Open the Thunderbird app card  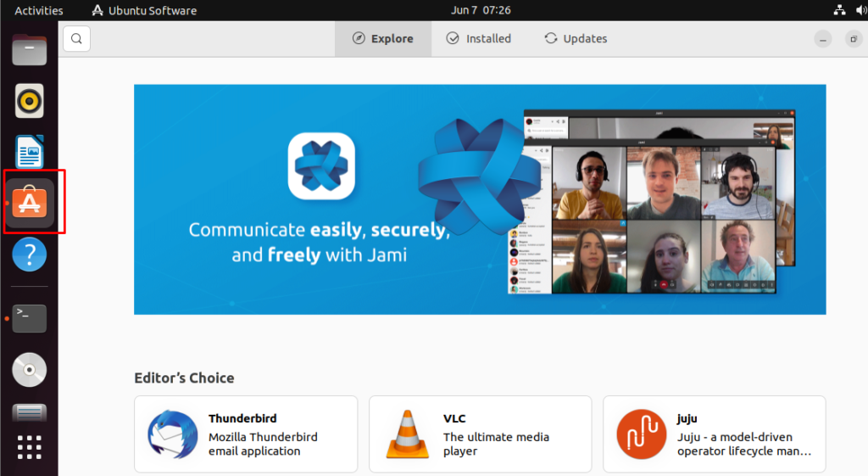click(246, 434)
